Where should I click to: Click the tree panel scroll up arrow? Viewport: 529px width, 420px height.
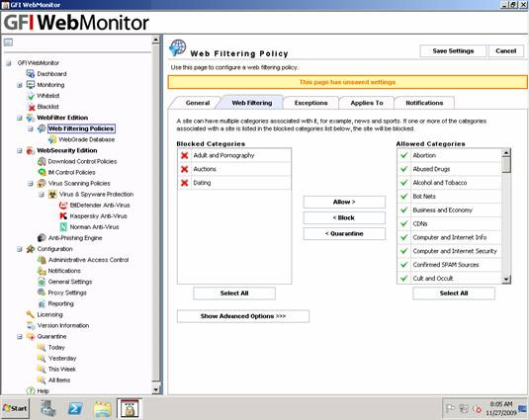[x=155, y=40]
